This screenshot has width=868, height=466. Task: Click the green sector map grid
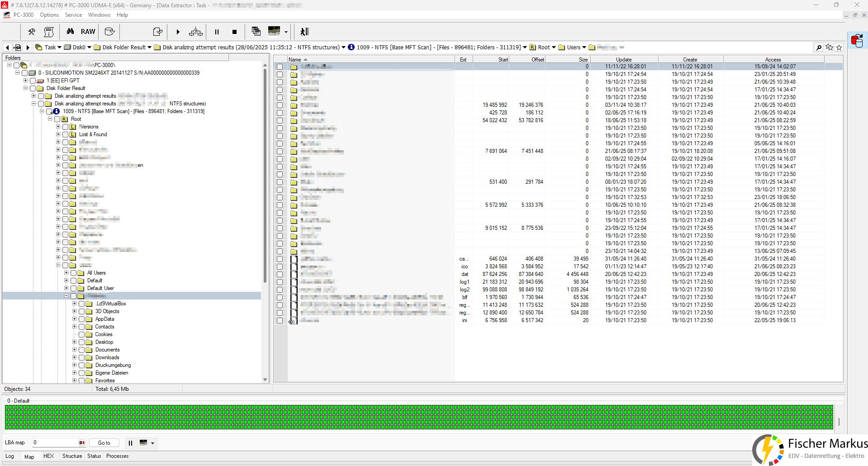(419, 417)
